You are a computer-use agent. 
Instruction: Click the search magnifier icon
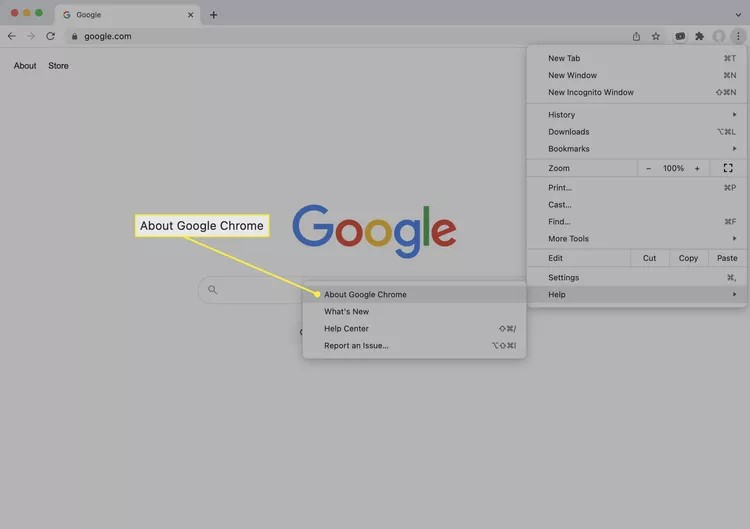point(213,289)
